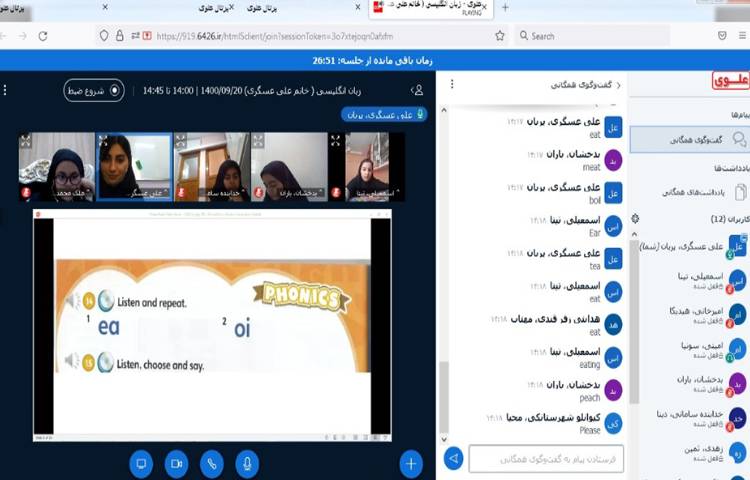Open Firefox hamburger menu
This screenshot has width=750, height=480.
(742, 35)
